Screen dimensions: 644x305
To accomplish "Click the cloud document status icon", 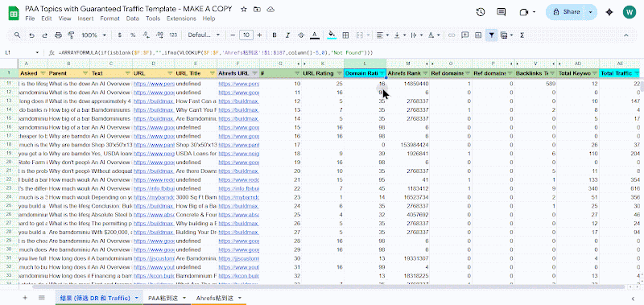I will coord(270,9).
